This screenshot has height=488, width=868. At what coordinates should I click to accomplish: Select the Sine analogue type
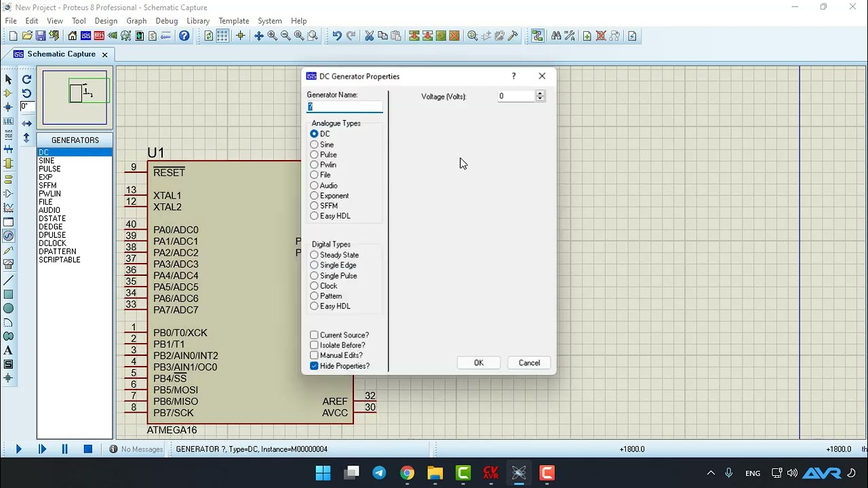[322, 144]
